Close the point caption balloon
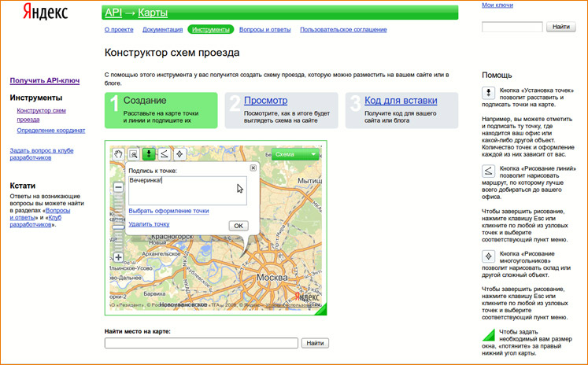The image size is (588, 365). pyautogui.click(x=253, y=168)
